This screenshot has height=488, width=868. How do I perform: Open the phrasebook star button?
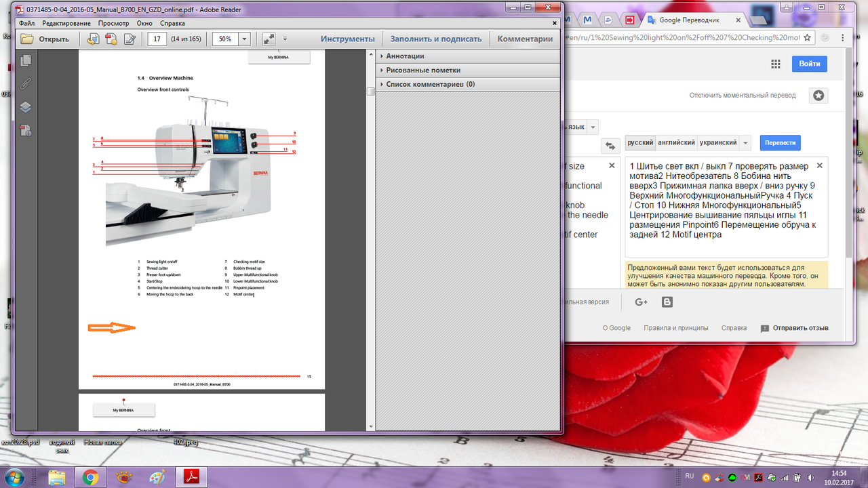point(818,96)
